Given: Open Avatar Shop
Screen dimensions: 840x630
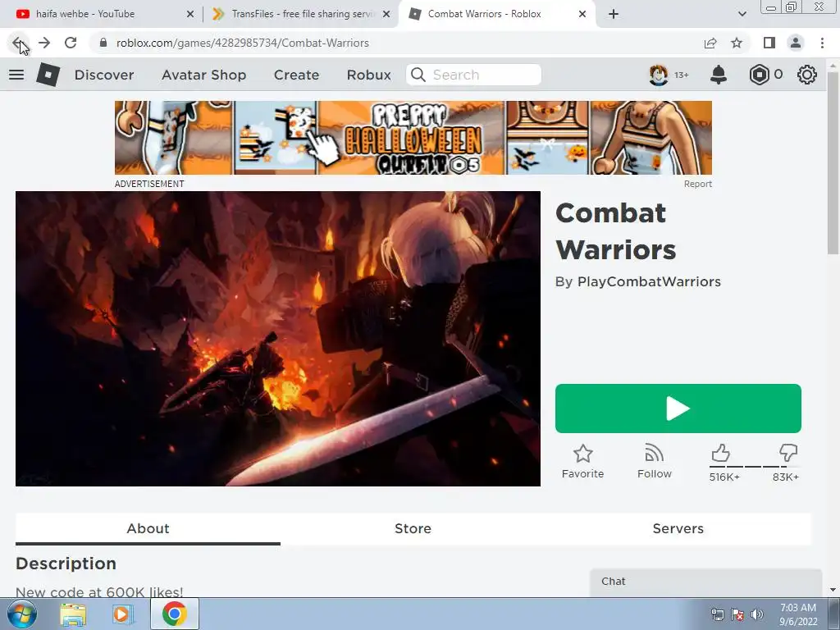Looking at the screenshot, I should [x=203, y=75].
